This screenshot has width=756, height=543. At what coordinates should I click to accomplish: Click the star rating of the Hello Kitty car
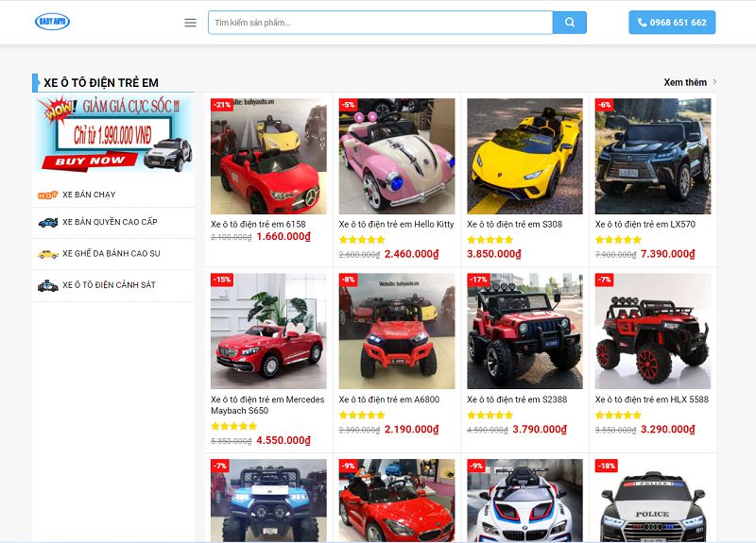pos(362,240)
